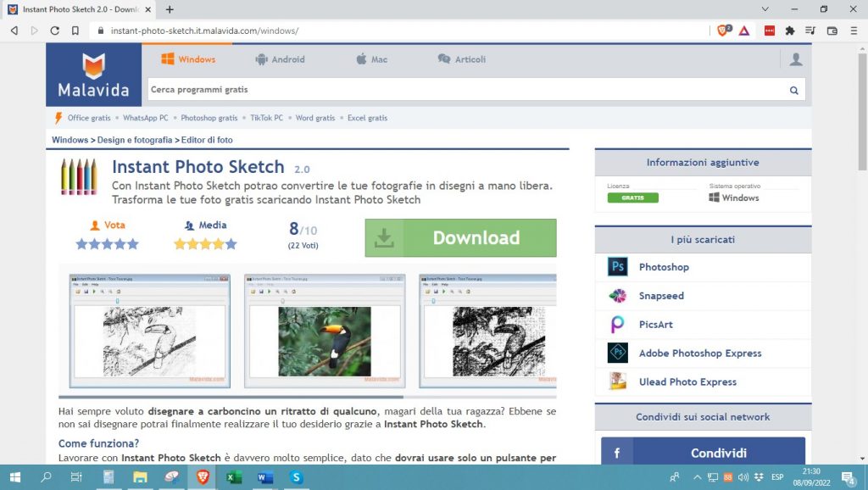Screen dimensions: 868x490
Task: Click the green Download button
Action: (460, 238)
